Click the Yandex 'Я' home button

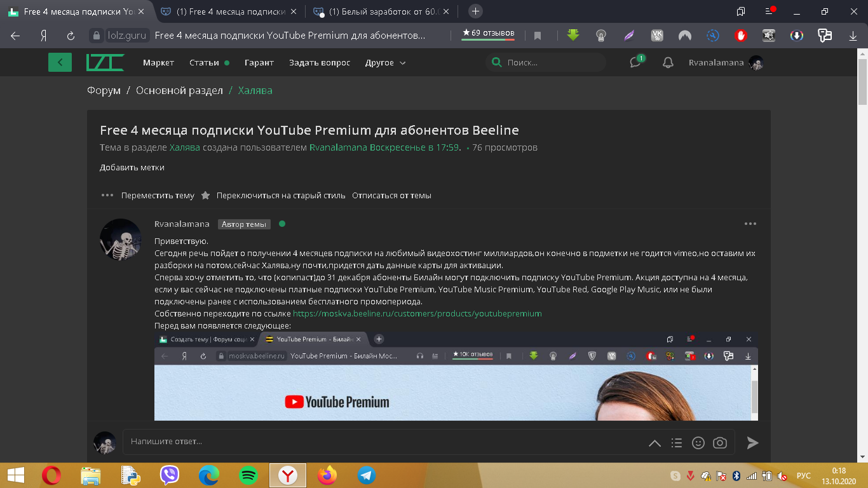[43, 36]
